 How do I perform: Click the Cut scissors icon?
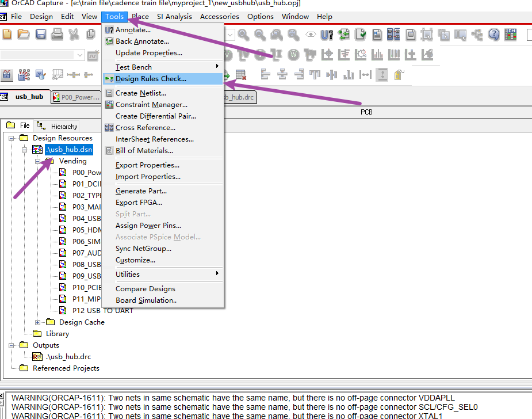(74, 35)
